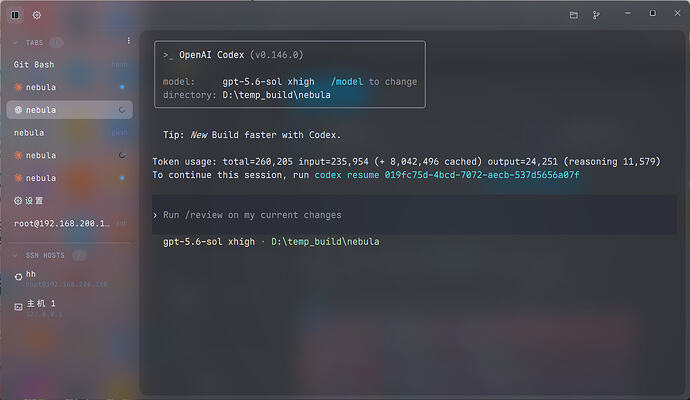Connect to SSH host 主机 1
Image resolution: width=690 pixels, height=400 pixels.
(70, 308)
